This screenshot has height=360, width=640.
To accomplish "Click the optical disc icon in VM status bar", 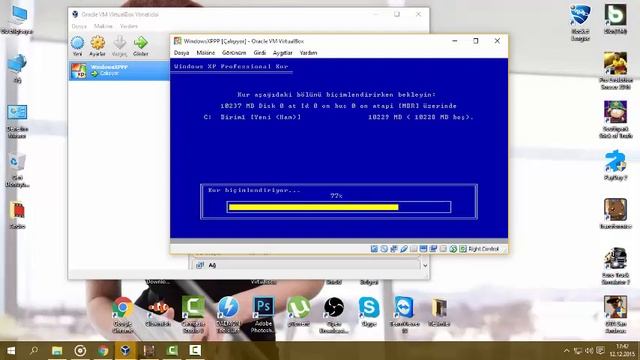I will coord(384,249).
